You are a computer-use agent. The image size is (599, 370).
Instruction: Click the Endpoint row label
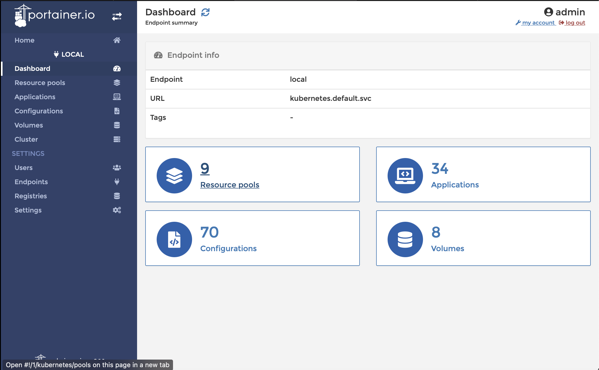166,79
